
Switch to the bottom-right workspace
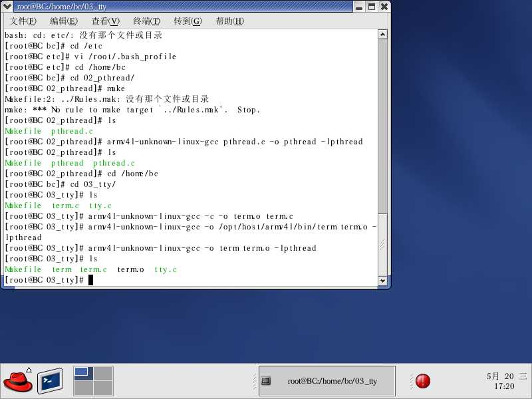[x=103, y=388]
